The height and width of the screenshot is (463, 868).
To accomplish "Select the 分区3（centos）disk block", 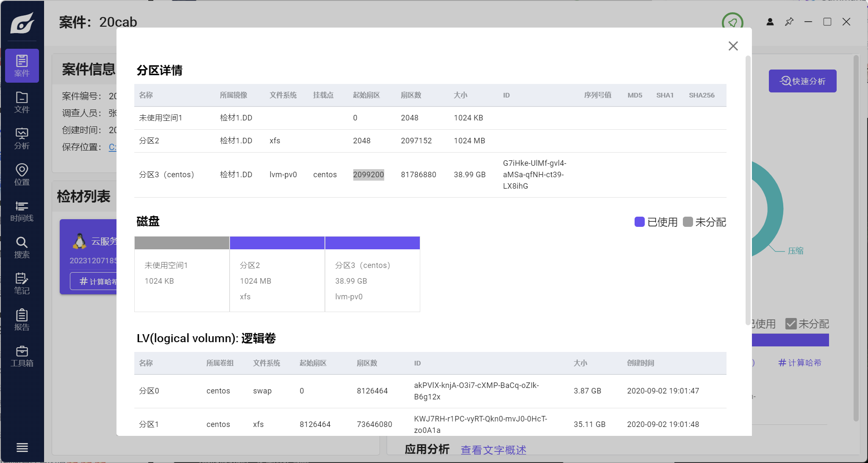I will click(372, 274).
